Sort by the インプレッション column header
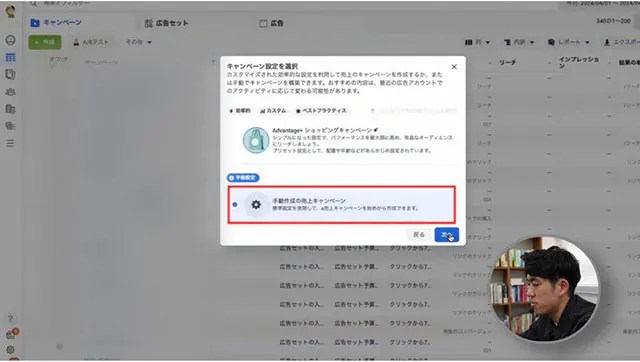Viewport: 640px width, 362px height. tap(578, 62)
